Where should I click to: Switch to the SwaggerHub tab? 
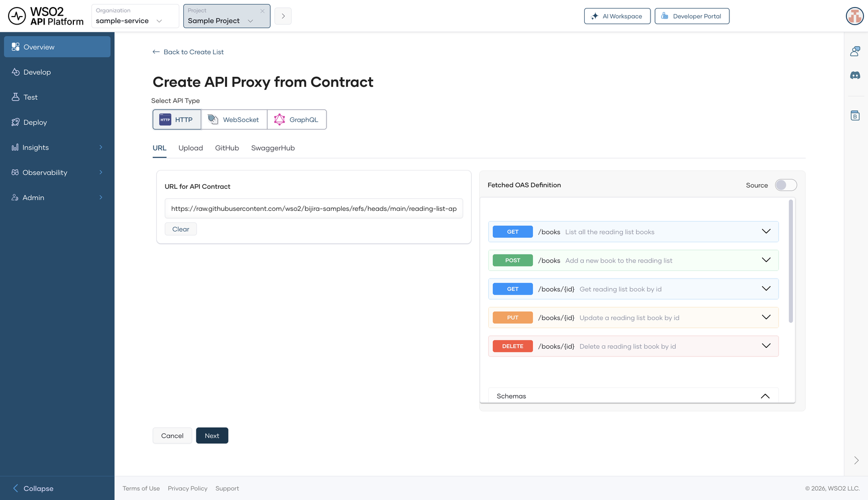273,148
